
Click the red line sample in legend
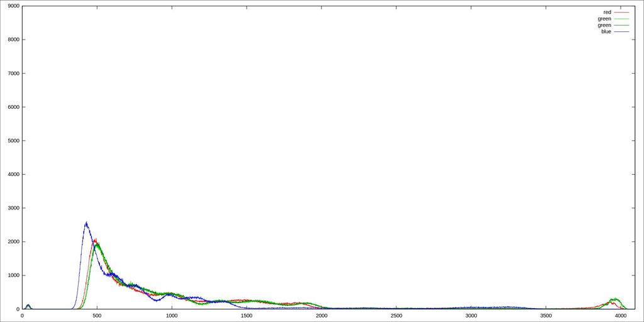pos(621,13)
